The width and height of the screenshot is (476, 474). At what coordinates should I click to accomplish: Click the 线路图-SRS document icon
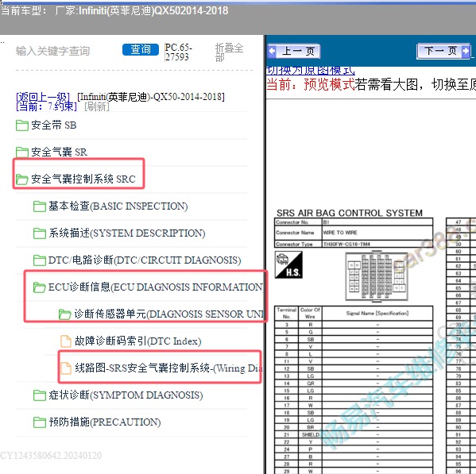[66, 368]
